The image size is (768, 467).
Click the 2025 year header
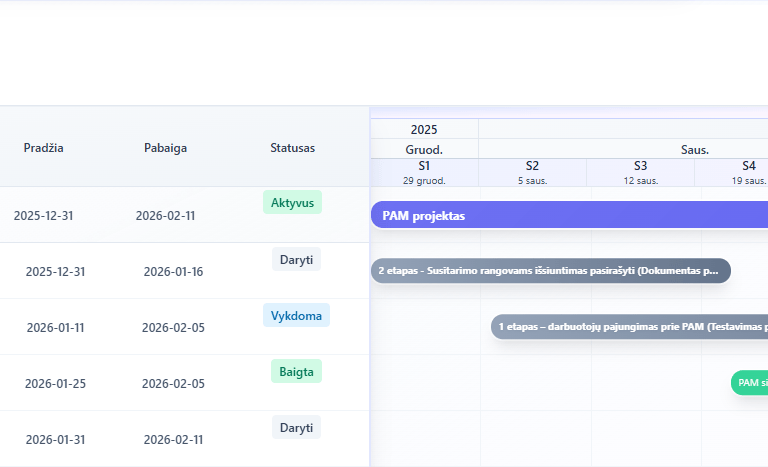click(x=424, y=129)
